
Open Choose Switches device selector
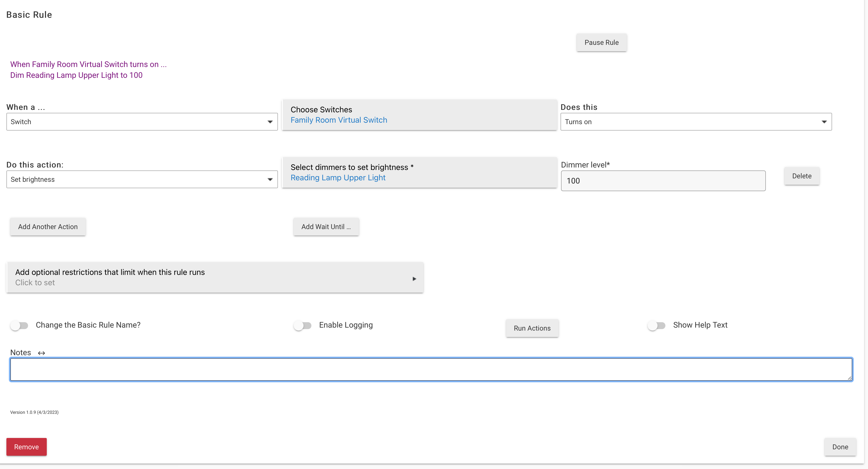(x=419, y=115)
